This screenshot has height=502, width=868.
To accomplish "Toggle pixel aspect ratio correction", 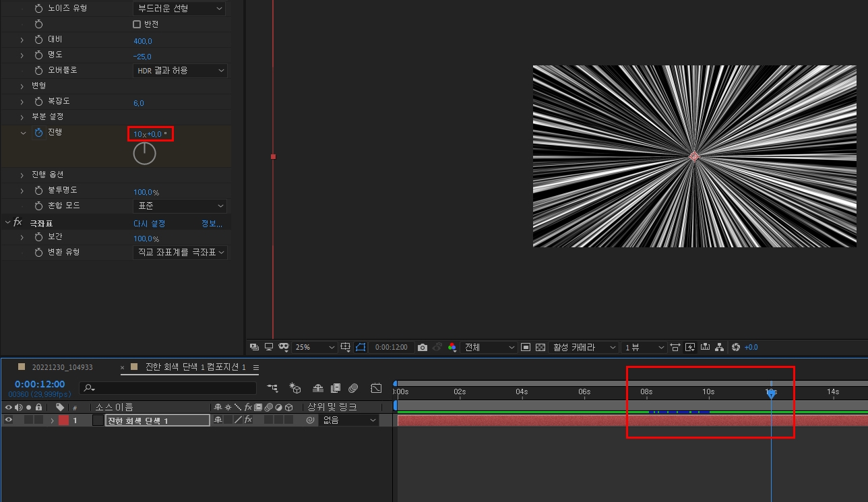I will pyautogui.click(x=675, y=347).
